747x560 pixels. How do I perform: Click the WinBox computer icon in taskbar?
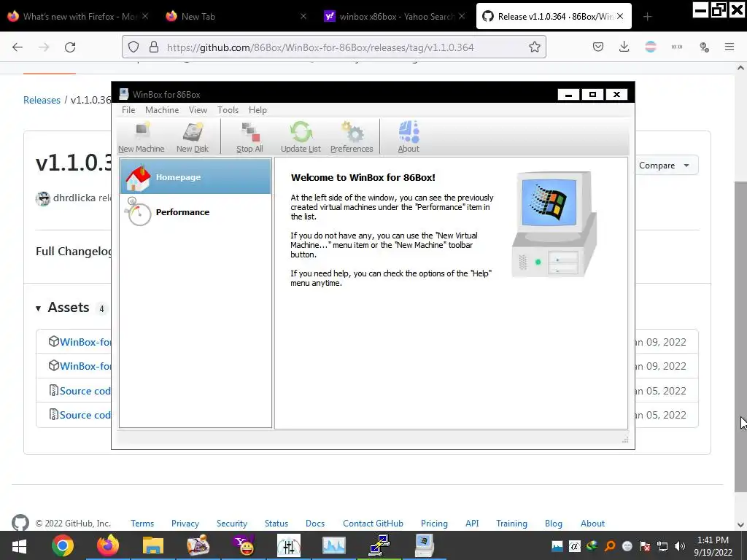pyautogui.click(x=424, y=545)
